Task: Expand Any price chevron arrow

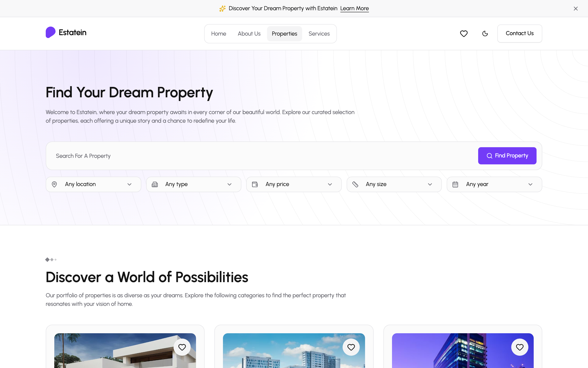Action: 330,184
